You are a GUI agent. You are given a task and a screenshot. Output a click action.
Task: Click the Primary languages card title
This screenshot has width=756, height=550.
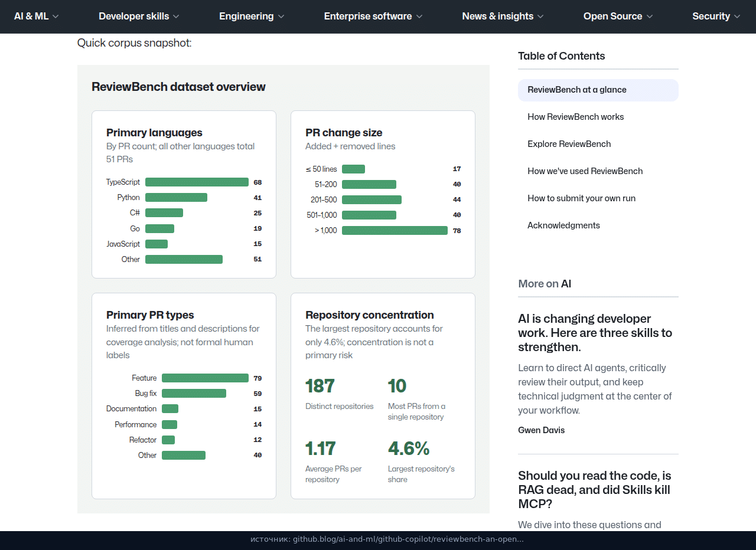[x=154, y=133]
